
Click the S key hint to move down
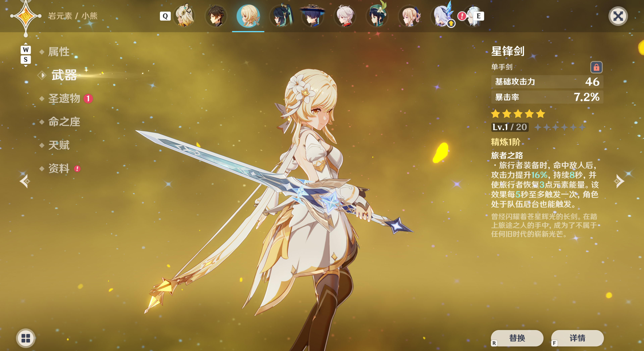click(25, 60)
